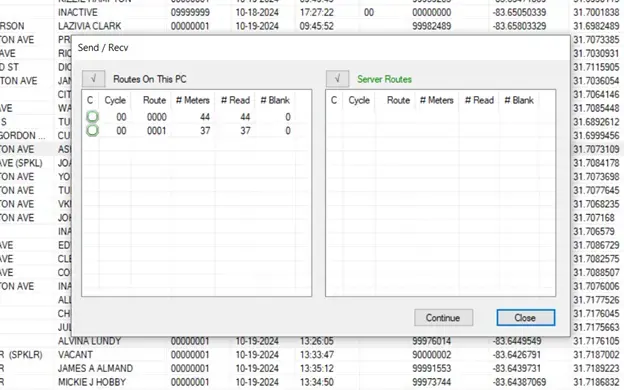Click the route number 0000
Viewport: 624px width, 390px height.
tap(157, 117)
